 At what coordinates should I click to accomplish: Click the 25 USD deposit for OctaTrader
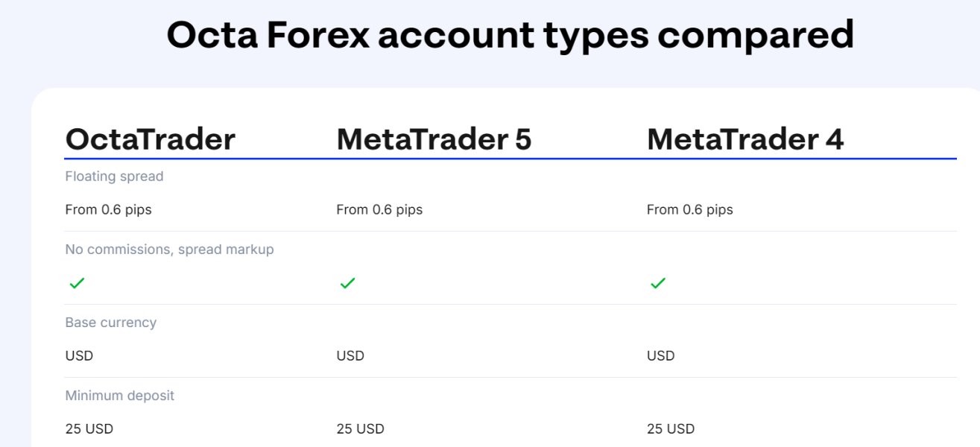coord(89,429)
